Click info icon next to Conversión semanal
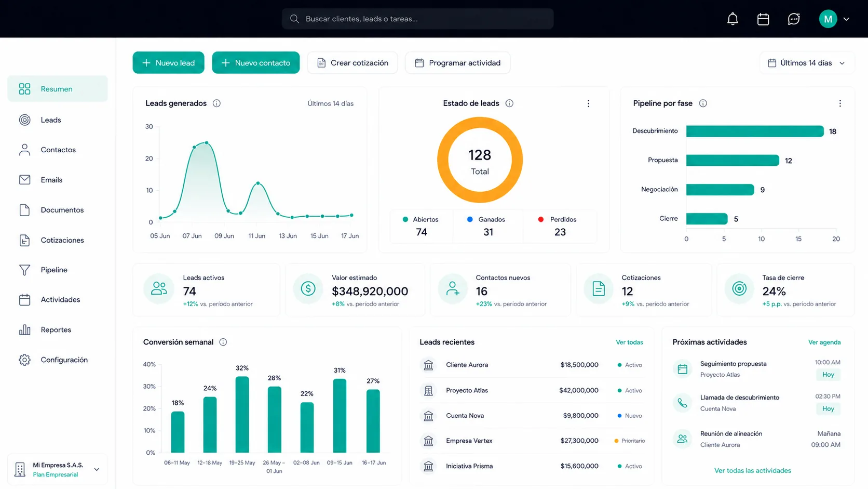 (x=223, y=342)
